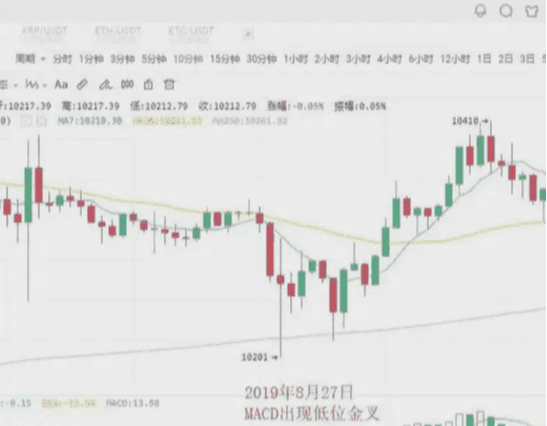Select the Aa text annotation tool

[61, 85]
